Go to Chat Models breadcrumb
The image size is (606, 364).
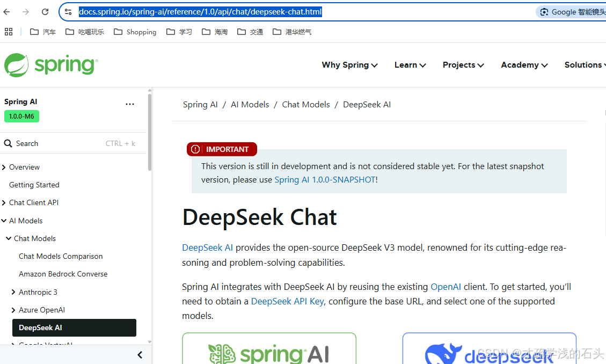[306, 104]
